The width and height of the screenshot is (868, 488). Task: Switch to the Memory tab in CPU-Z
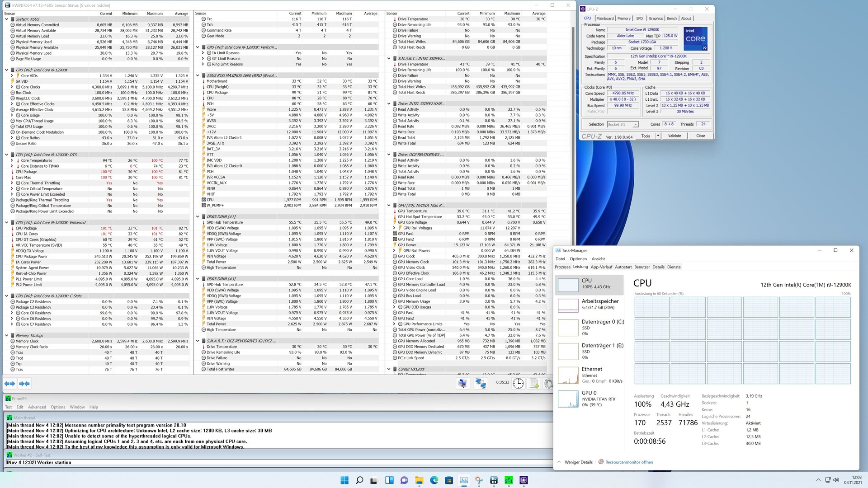624,19
